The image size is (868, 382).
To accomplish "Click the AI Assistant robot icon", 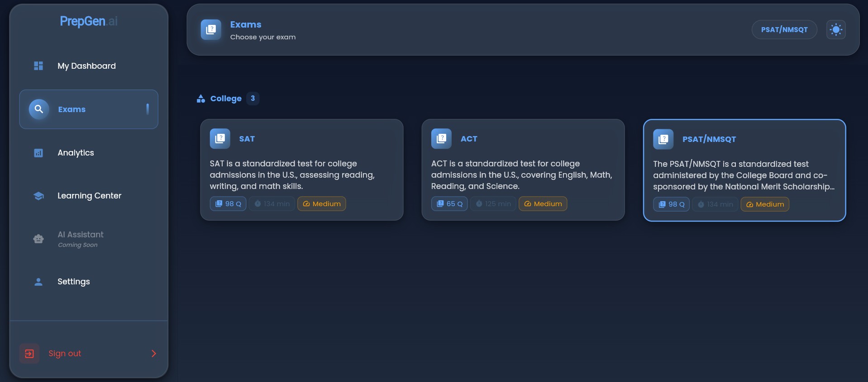I will point(38,239).
